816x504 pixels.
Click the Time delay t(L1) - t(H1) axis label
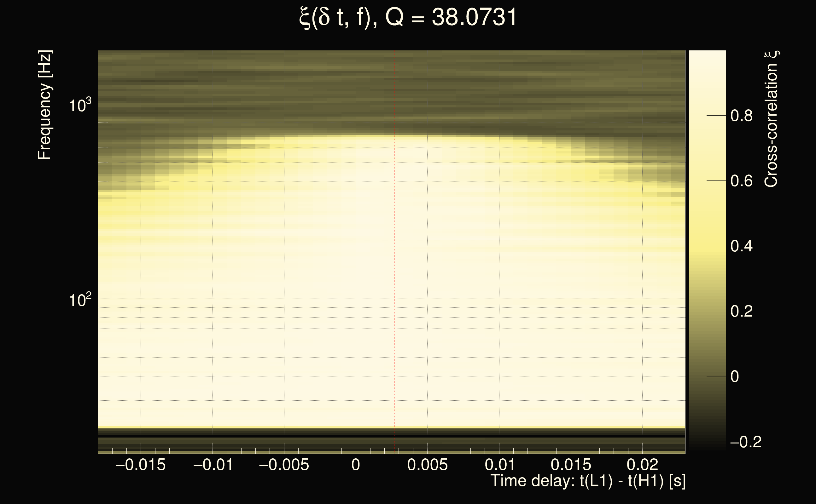pyautogui.click(x=588, y=481)
